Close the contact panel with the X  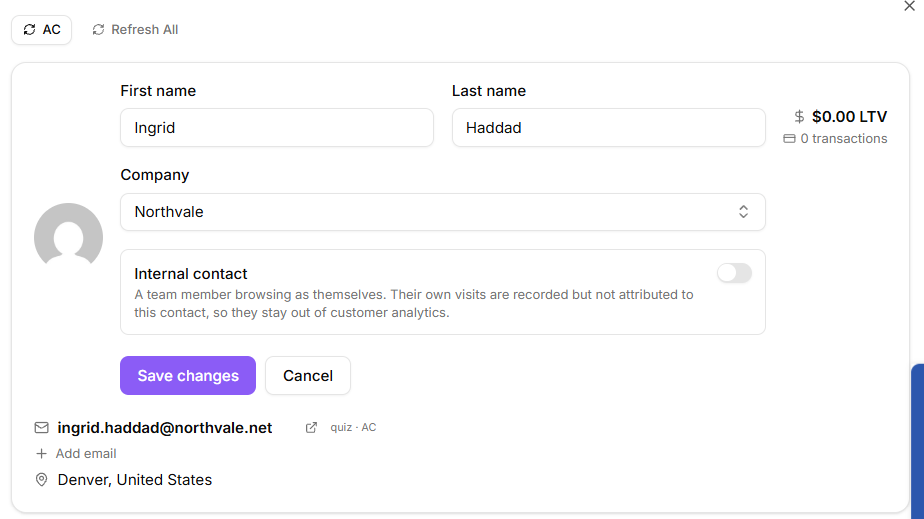[x=909, y=6]
